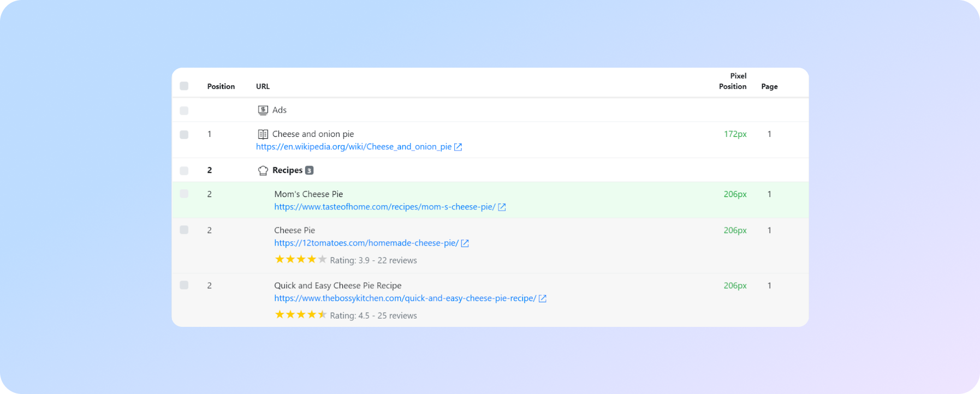Check the Ads row checkbox

[184, 111]
